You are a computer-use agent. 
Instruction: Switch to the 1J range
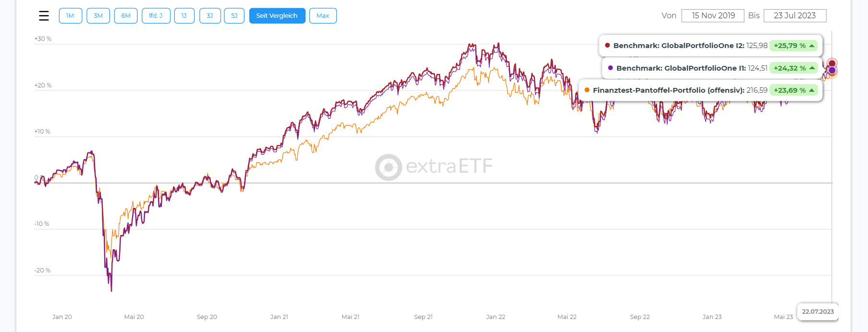click(184, 16)
